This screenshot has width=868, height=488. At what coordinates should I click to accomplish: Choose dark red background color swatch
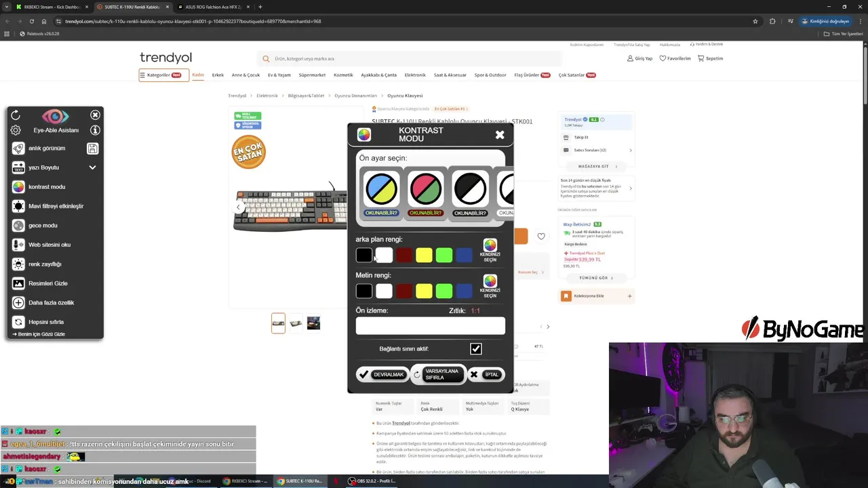(x=404, y=255)
